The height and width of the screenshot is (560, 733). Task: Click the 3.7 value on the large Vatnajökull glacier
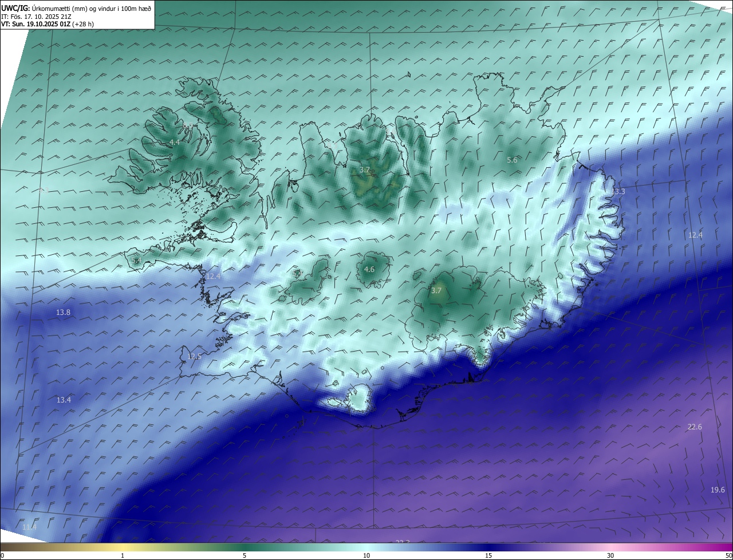pos(436,291)
